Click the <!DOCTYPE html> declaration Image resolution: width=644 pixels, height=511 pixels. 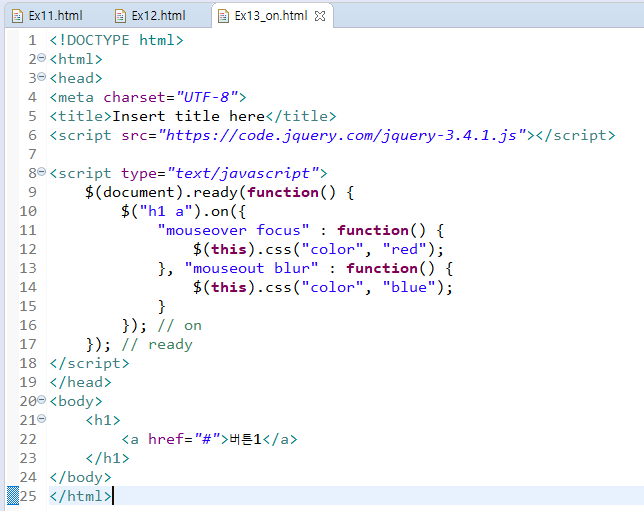117,40
